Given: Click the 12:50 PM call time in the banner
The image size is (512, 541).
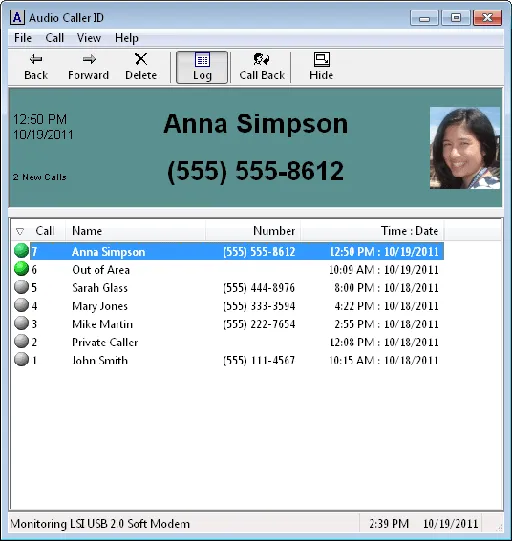Looking at the screenshot, I should tap(40, 119).
